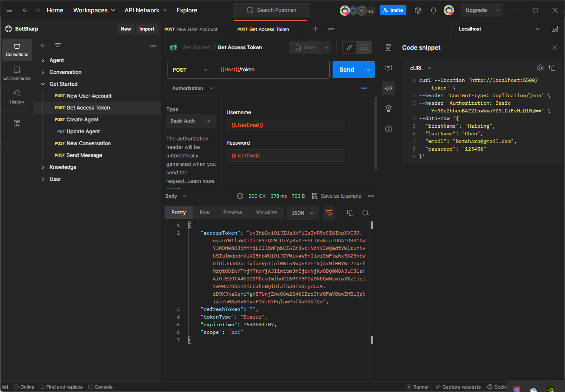The image size is (565, 392).
Task: Open the notifications bell
Action: pos(434,10)
